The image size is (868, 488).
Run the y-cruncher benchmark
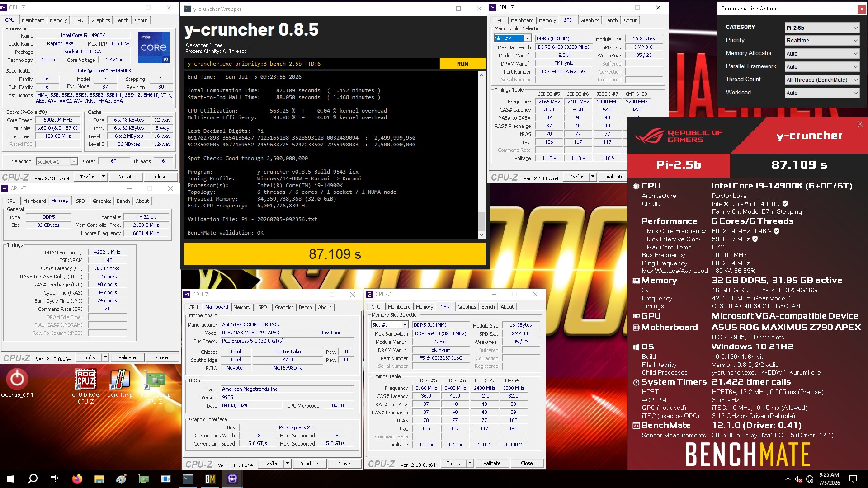462,64
